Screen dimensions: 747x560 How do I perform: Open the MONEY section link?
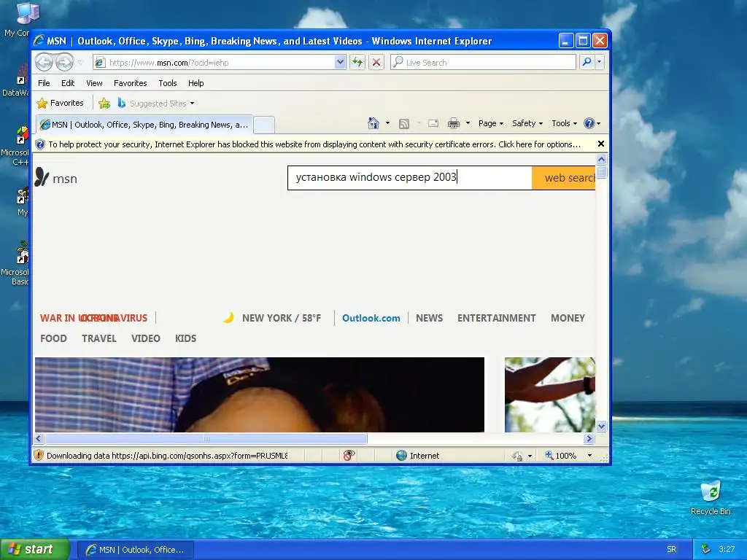point(568,318)
